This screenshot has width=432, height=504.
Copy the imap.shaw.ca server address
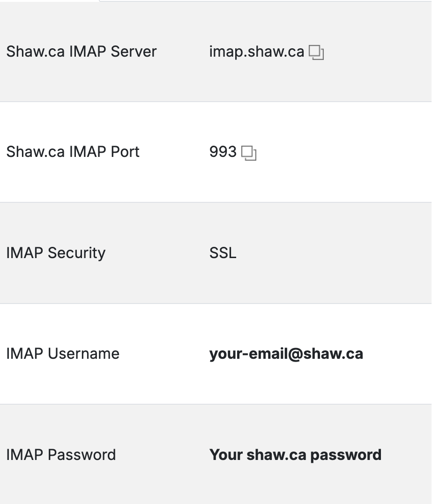tap(316, 52)
